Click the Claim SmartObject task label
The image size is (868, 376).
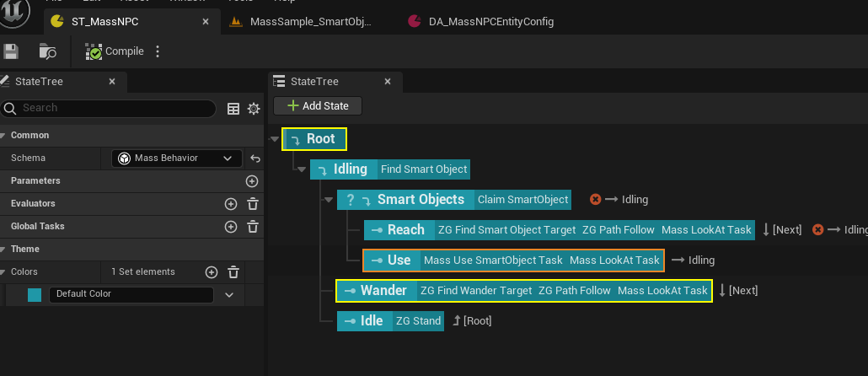522,199
